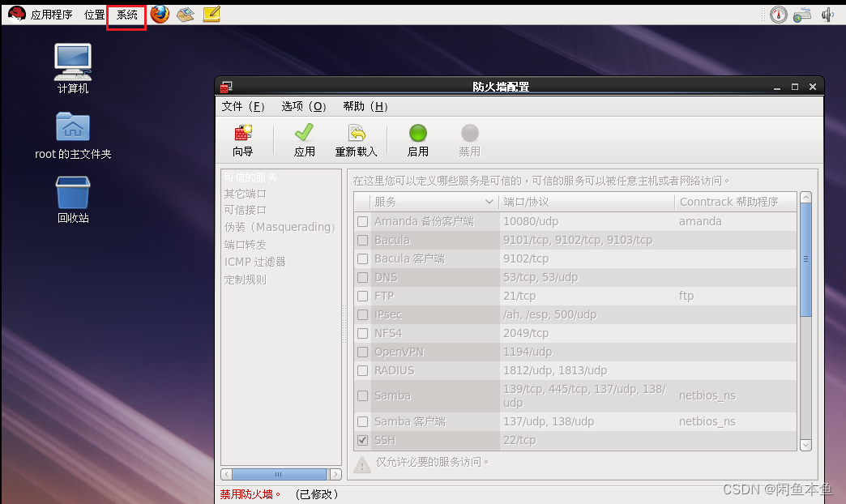Click the Reload (重新载入) toolbar icon
This screenshot has width=846, height=504.
[356, 133]
